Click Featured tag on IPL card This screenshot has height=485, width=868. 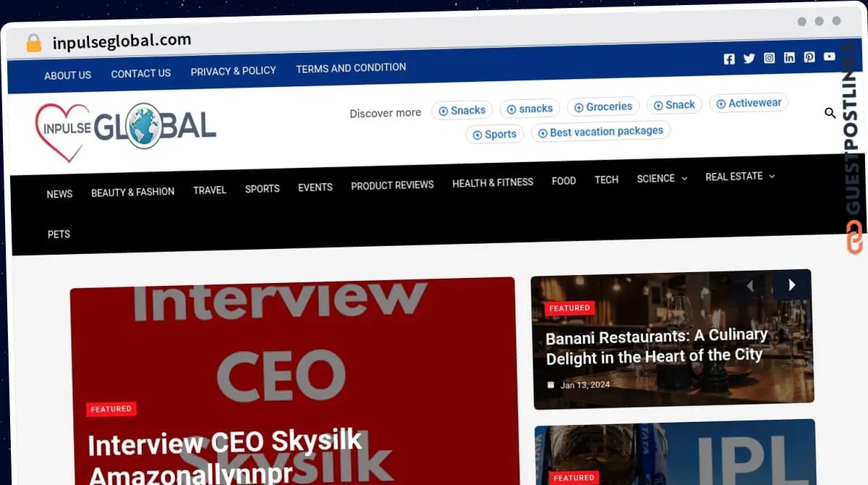tap(574, 478)
